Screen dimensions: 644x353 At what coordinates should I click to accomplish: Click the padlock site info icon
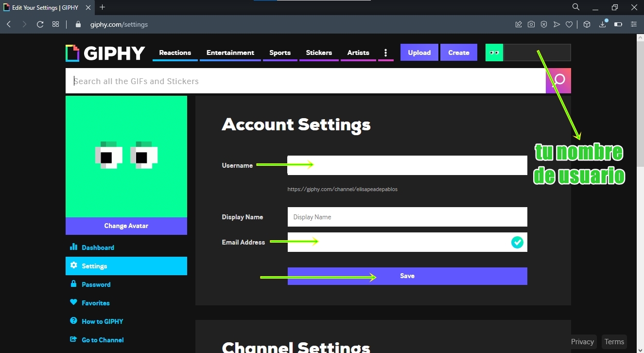(x=78, y=24)
